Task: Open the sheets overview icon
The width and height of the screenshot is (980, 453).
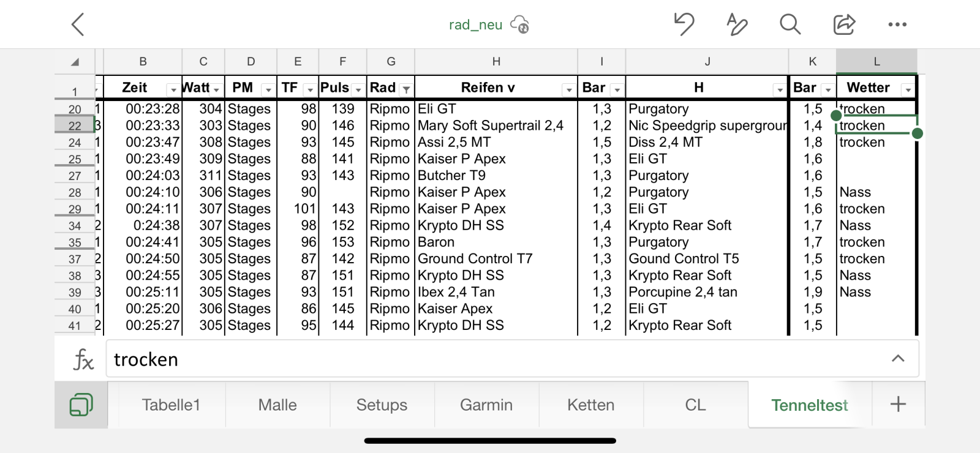Action: coord(81,405)
